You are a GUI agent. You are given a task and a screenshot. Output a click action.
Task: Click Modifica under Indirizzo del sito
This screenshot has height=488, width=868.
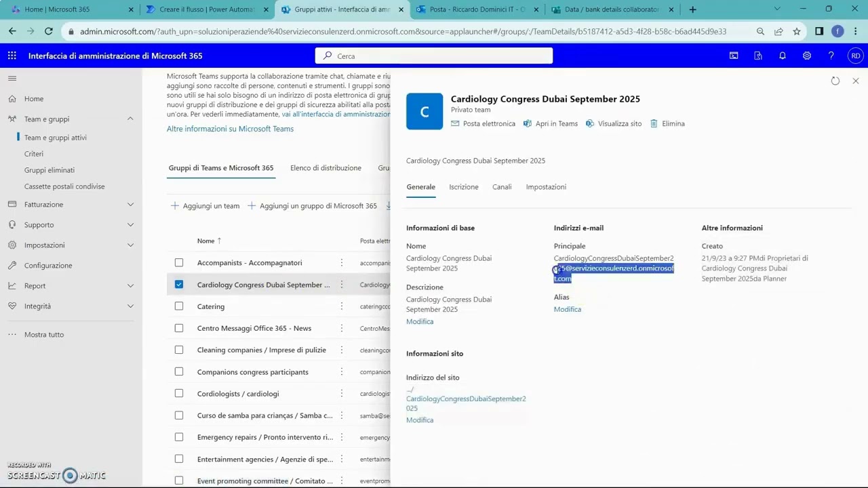pos(420,420)
